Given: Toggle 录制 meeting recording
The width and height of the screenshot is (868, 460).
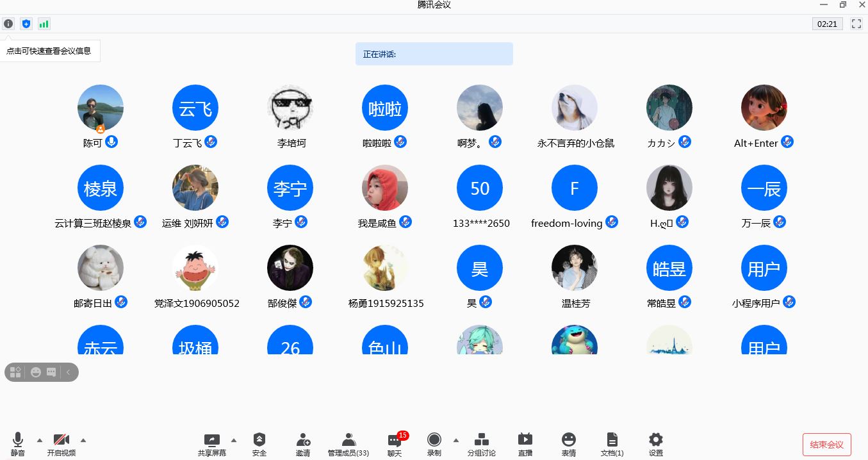Looking at the screenshot, I should [434, 444].
